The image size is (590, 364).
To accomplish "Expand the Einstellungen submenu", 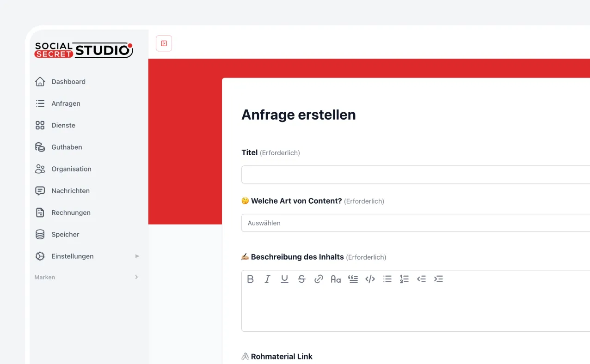I will click(x=72, y=256).
